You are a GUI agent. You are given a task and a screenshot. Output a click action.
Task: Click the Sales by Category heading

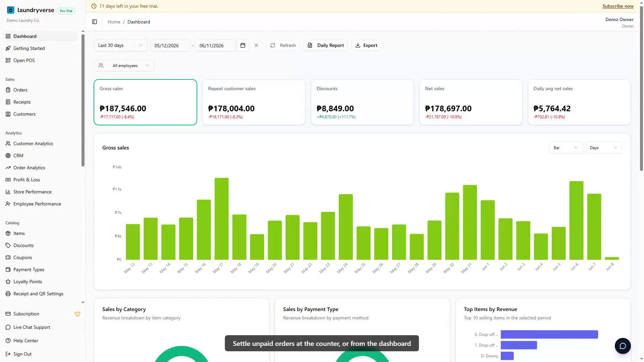pyautogui.click(x=124, y=309)
